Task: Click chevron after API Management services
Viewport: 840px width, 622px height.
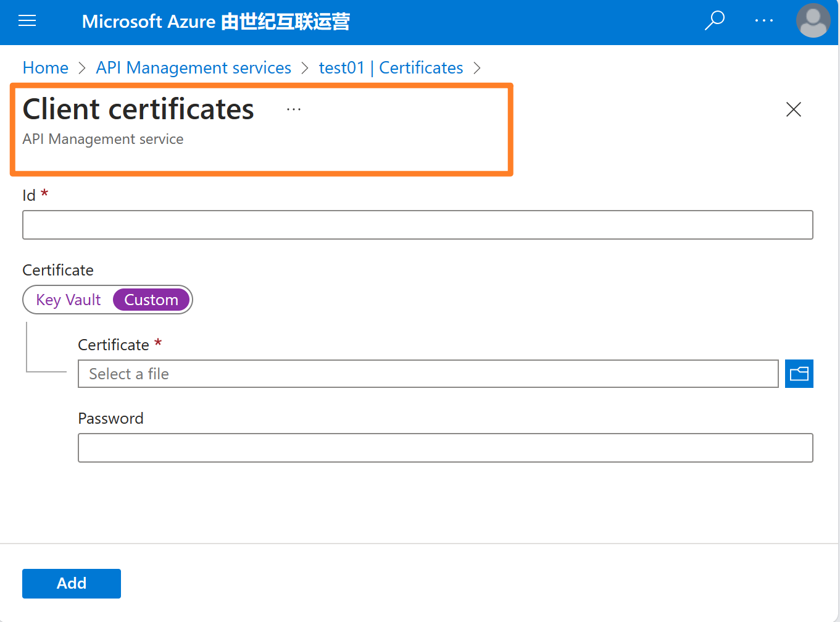Action: pyautogui.click(x=305, y=68)
